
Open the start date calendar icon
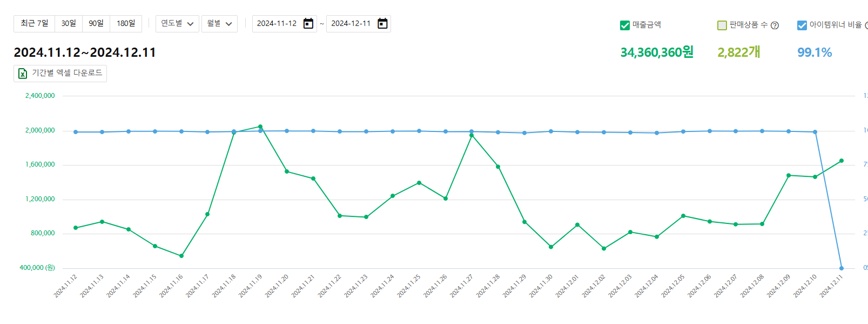tap(308, 24)
